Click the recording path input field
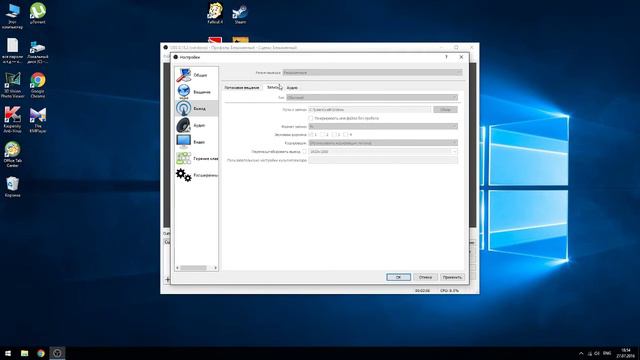This screenshot has width=640, height=360. click(x=369, y=109)
